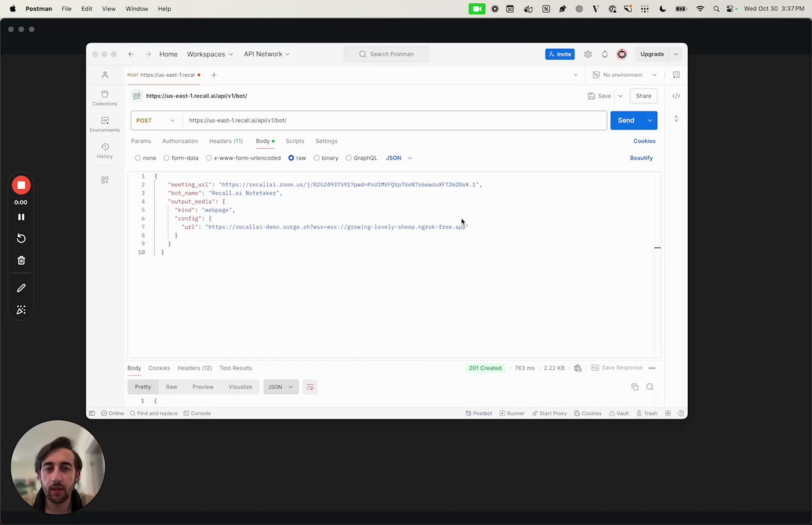Click the Home link
Viewport: 812px width, 525px height.
(x=168, y=54)
